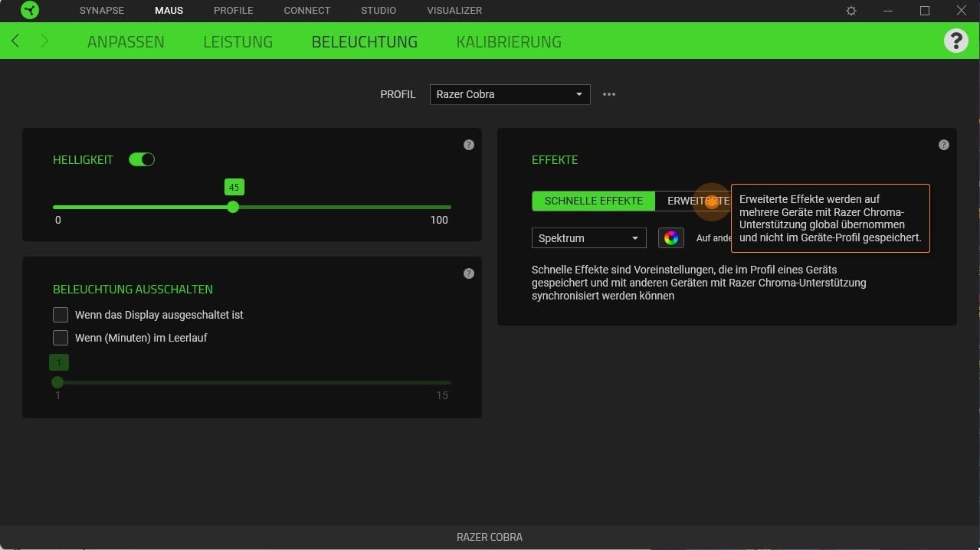Switch to the Synapse tab
The image size is (980, 550).
pos(102,11)
